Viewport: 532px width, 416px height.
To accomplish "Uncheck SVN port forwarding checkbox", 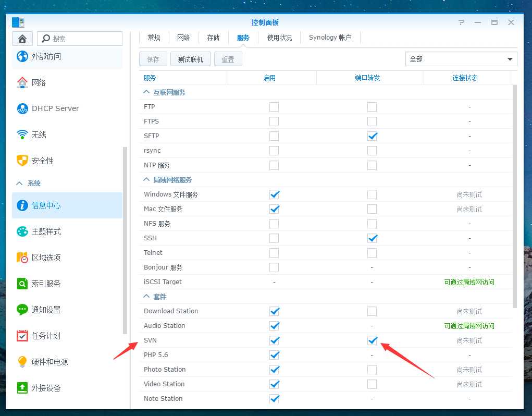I will [x=372, y=340].
